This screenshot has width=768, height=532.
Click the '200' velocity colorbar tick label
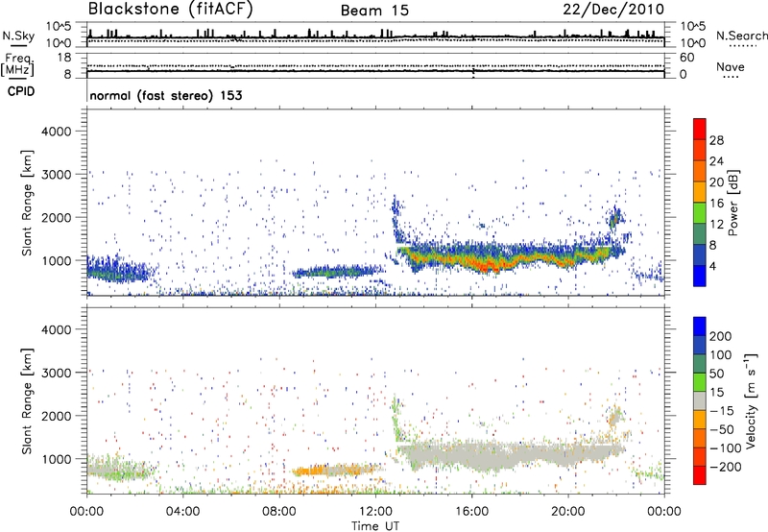pyautogui.click(x=721, y=336)
